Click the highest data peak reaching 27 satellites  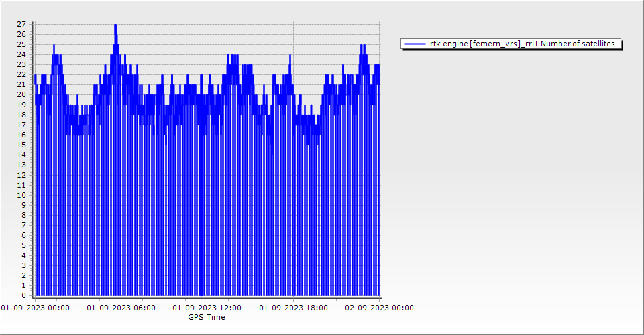tap(115, 25)
